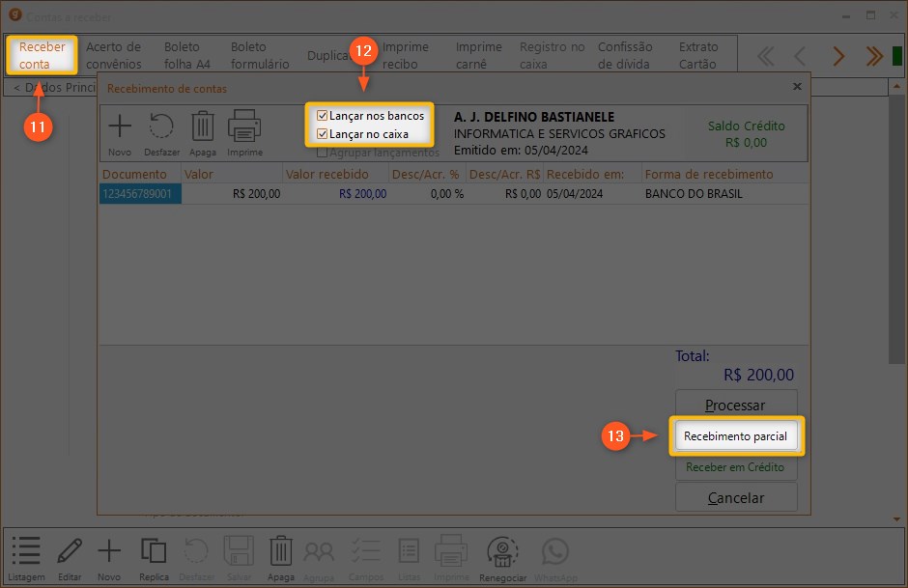908x588 pixels.
Task: Select the document cell 123456789001
Action: click(x=139, y=193)
